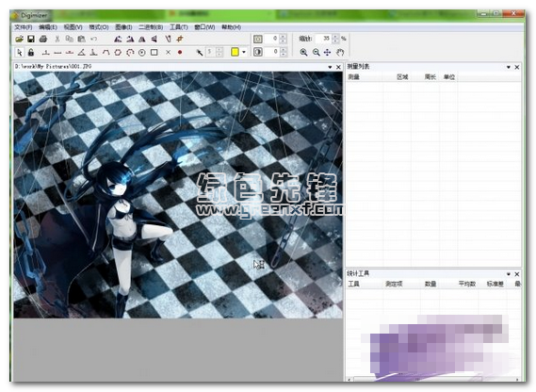This screenshot has height=392, width=536.
Task: Click the contrast value spinner arrows
Action: pos(283,52)
